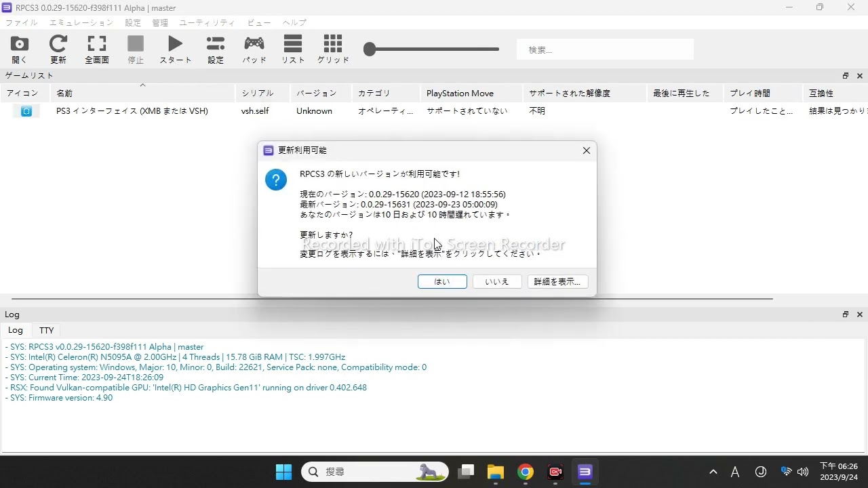Open the taskbar clock and date

(x=839, y=472)
